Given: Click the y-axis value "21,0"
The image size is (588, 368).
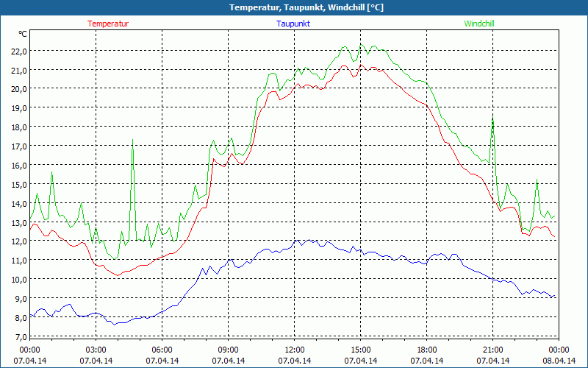Looking at the screenshot, I should tap(19, 70).
